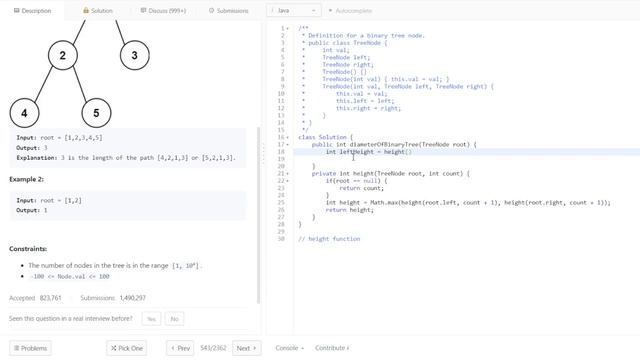Click tree node 4 in the diagram
640x360 pixels.
click(x=24, y=113)
